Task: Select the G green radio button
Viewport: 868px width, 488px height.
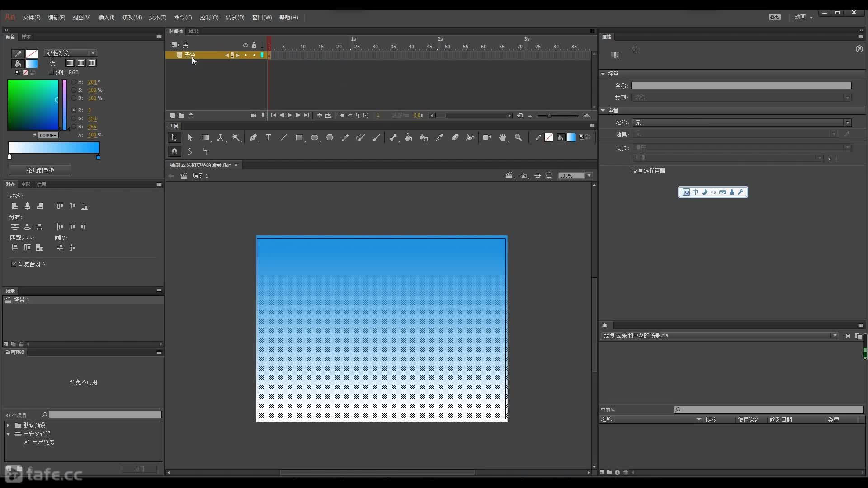Action: click(x=74, y=118)
